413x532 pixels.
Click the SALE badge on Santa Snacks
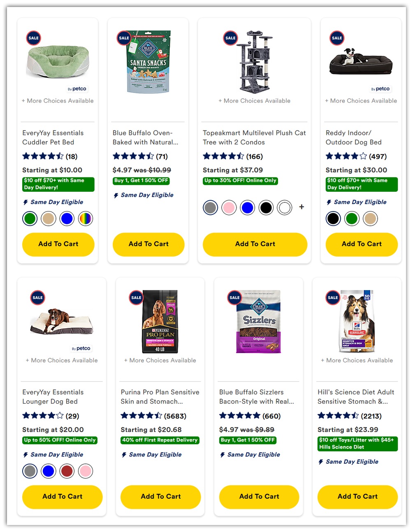(x=124, y=38)
